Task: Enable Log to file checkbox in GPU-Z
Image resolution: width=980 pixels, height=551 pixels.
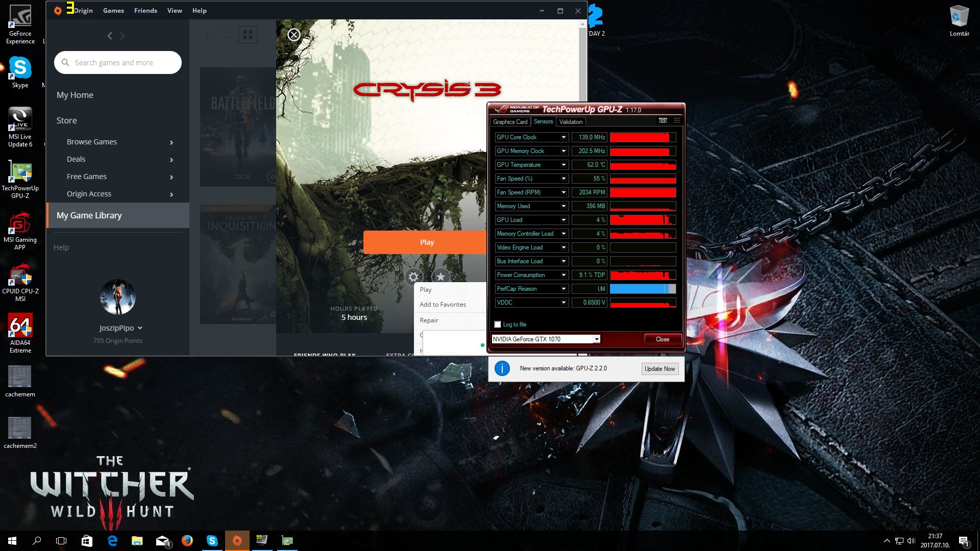Action: coord(498,324)
